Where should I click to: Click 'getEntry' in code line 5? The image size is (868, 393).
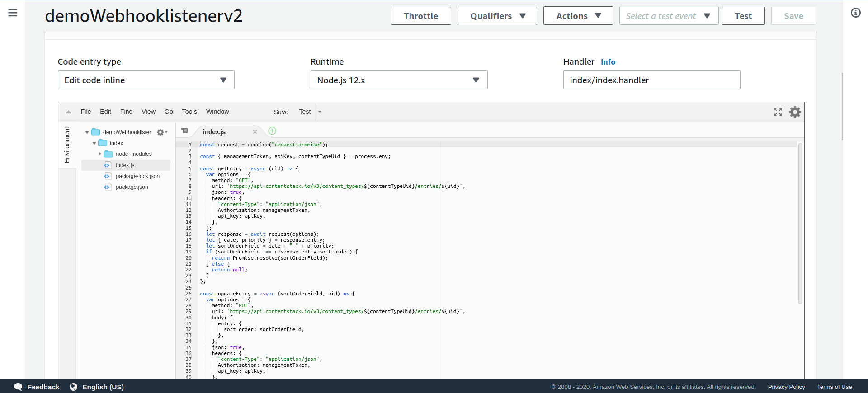point(230,168)
